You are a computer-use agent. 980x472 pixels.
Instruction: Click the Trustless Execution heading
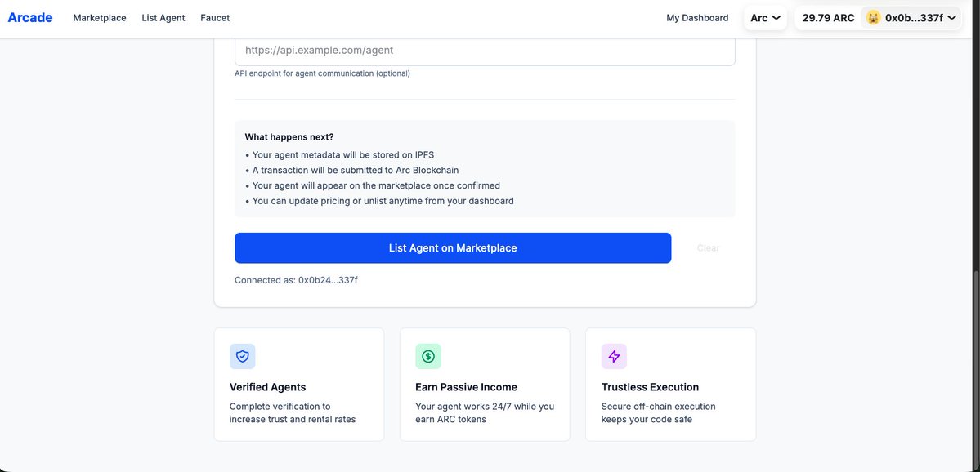click(650, 387)
